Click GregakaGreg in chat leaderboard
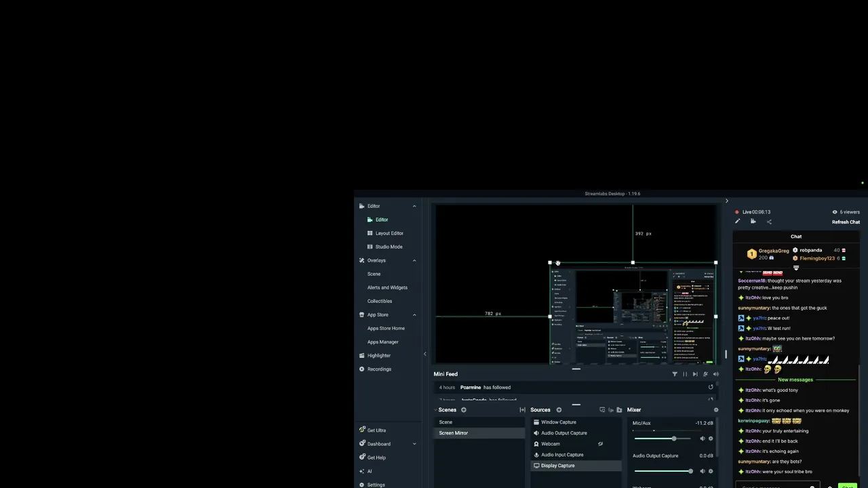 pyautogui.click(x=774, y=251)
